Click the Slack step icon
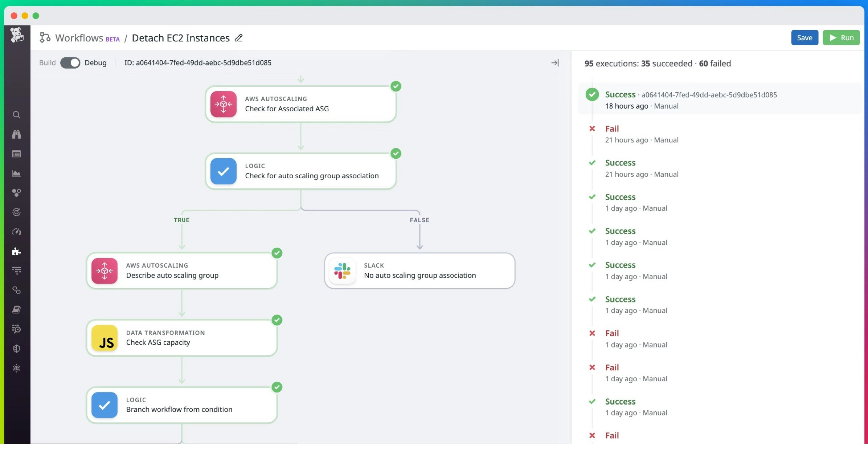 pos(342,271)
